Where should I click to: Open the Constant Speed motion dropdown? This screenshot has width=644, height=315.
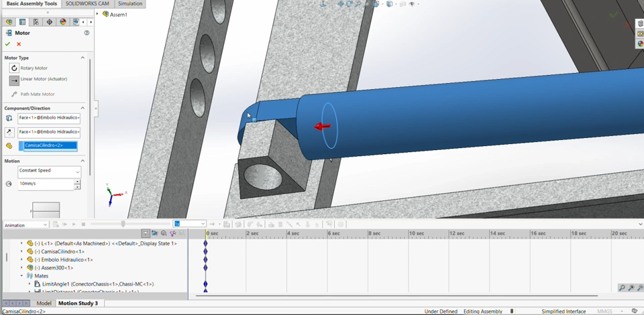(x=49, y=172)
